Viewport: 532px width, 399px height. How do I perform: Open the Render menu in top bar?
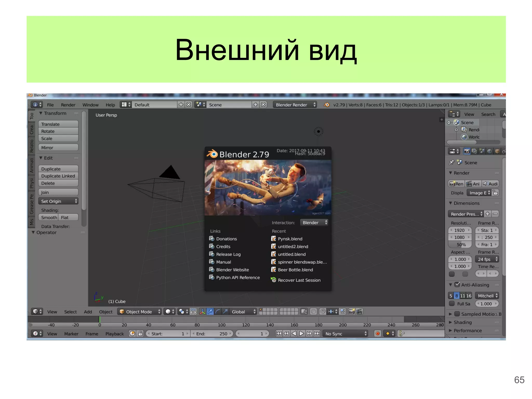tap(68, 105)
